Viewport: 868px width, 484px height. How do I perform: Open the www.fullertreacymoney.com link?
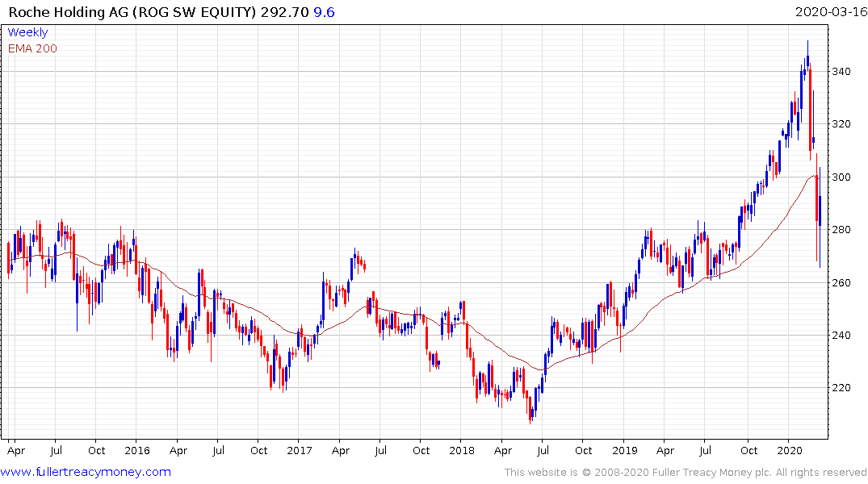[x=86, y=472]
